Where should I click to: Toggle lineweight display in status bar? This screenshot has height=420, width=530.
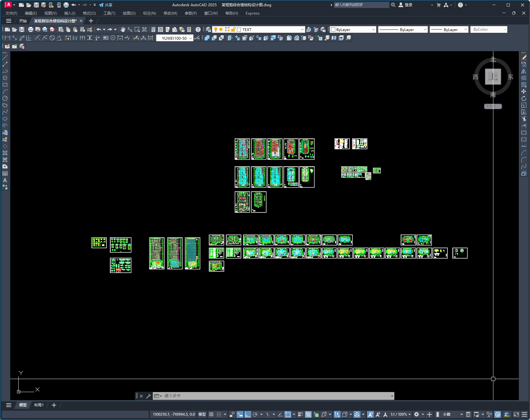point(300,414)
